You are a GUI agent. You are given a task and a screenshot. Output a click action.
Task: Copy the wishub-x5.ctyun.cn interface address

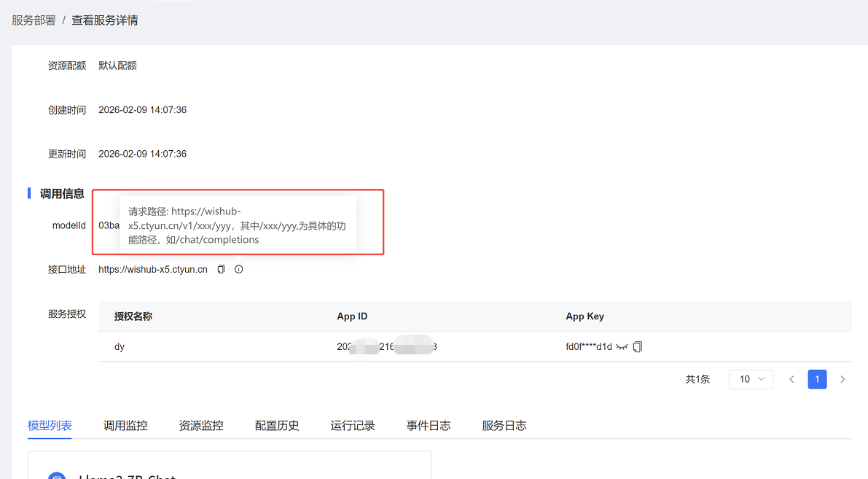click(222, 270)
